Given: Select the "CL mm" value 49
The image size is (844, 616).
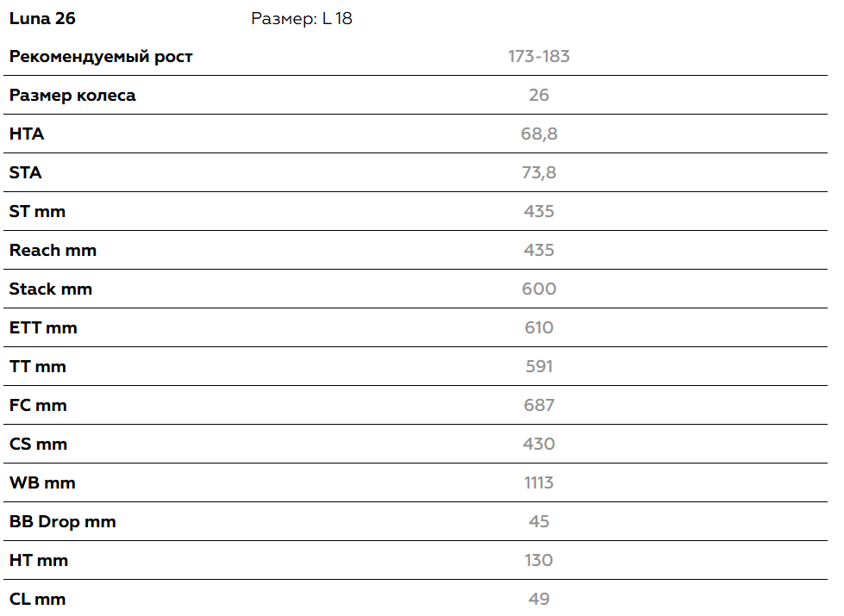Looking at the screenshot, I should (539, 600).
